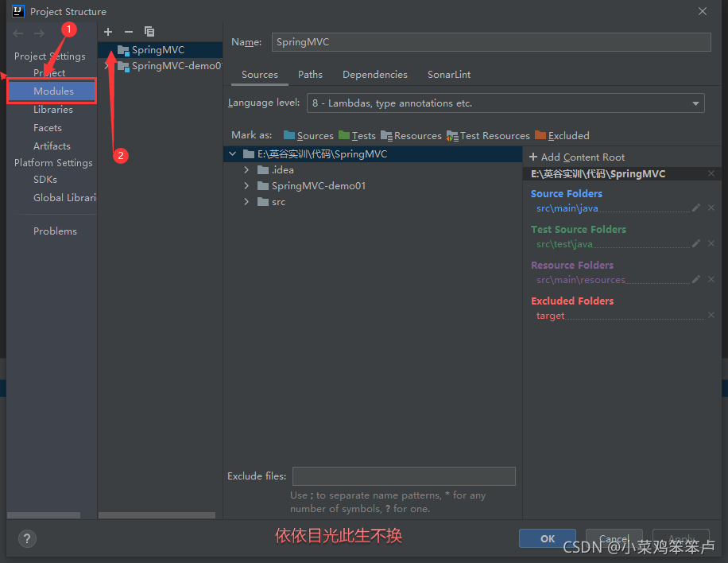Switch to the Paths tab
This screenshot has height=563, width=728.
pyautogui.click(x=310, y=74)
